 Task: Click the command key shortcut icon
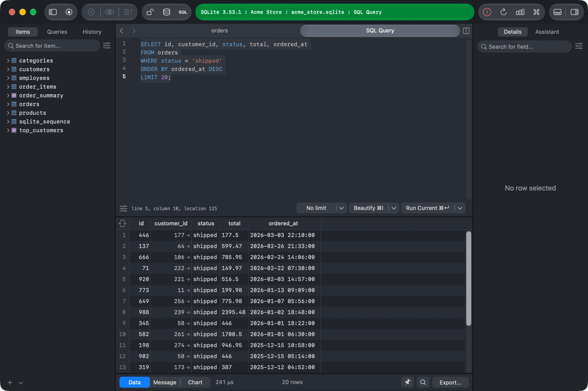click(x=536, y=12)
